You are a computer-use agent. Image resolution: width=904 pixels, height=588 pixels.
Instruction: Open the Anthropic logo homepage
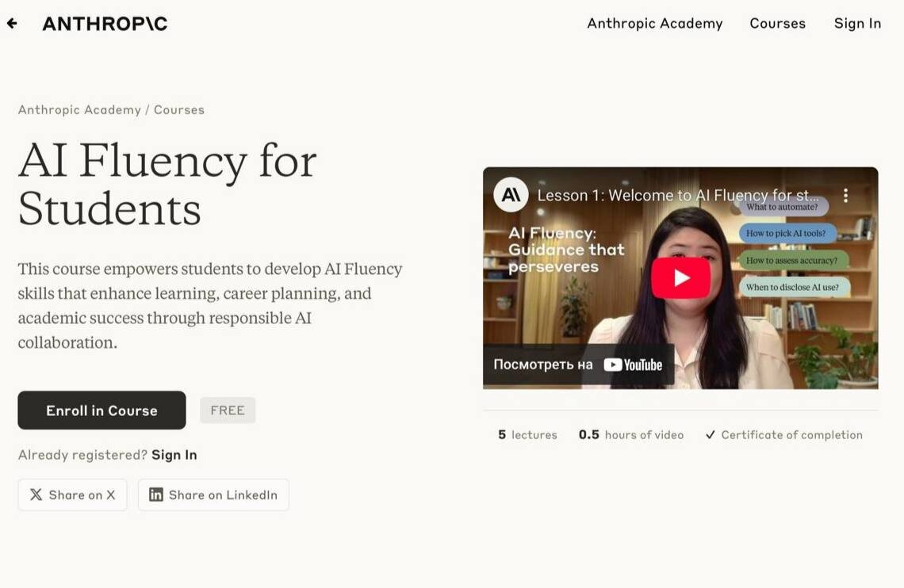pyautogui.click(x=105, y=24)
